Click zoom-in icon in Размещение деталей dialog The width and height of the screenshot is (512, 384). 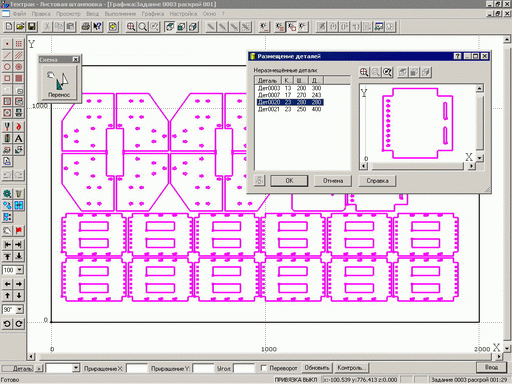coord(364,72)
